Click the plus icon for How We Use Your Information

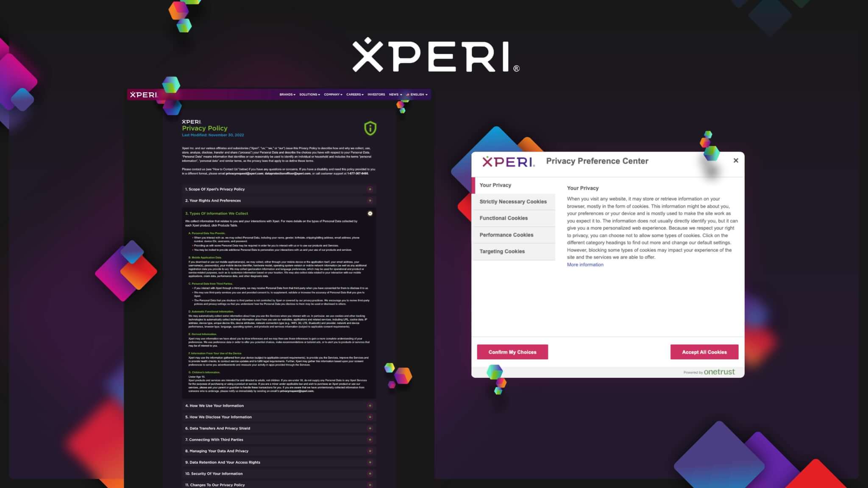click(x=370, y=406)
